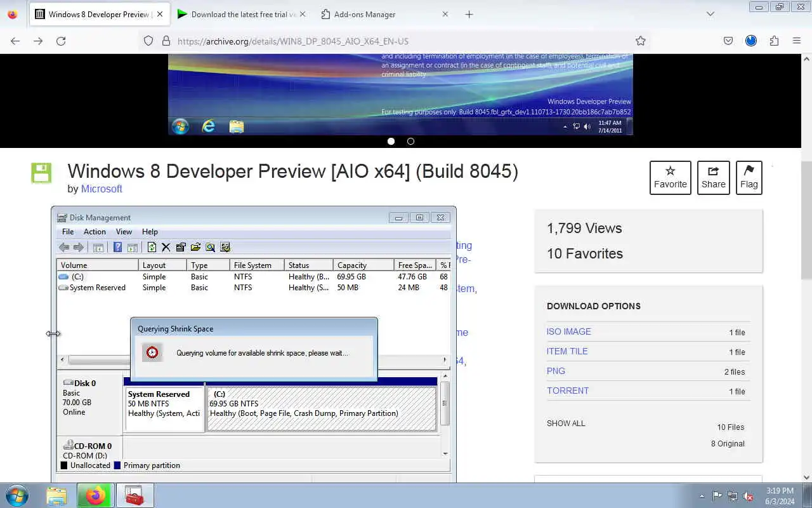Switch to the Windows 8 Developer Preview tab
The image size is (812, 508).
coord(100,14)
